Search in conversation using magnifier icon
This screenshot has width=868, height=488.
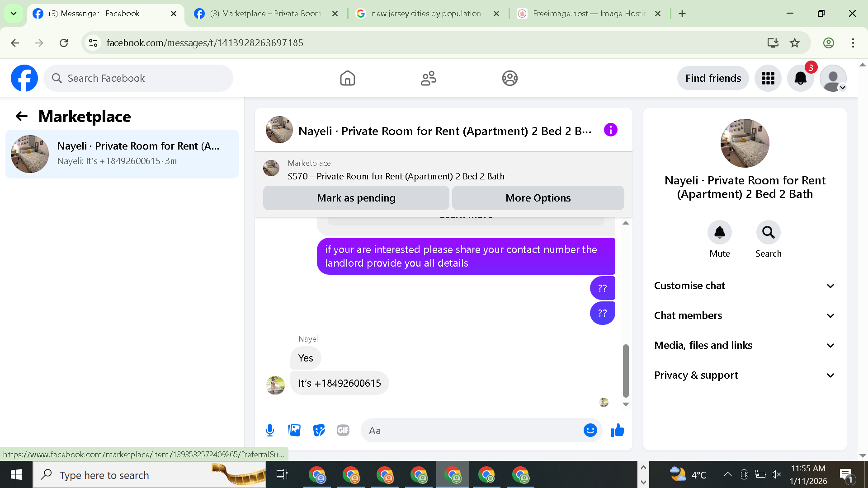pyautogui.click(x=768, y=233)
